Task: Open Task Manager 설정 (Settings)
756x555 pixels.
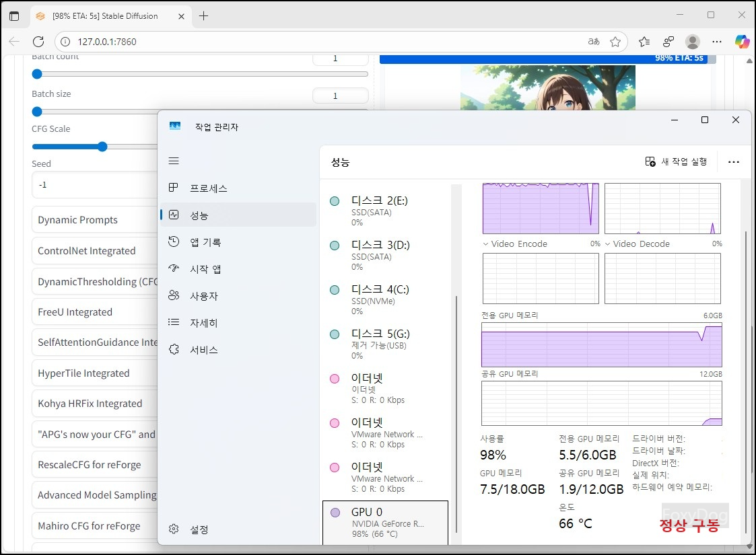Action: point(239,529)
